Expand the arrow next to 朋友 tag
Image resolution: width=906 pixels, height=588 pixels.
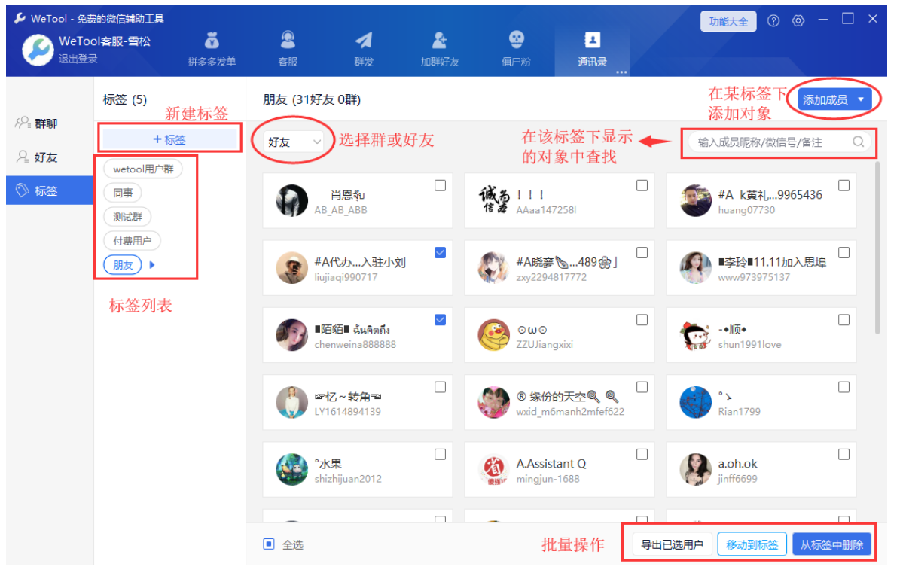[x=152, y=265]
